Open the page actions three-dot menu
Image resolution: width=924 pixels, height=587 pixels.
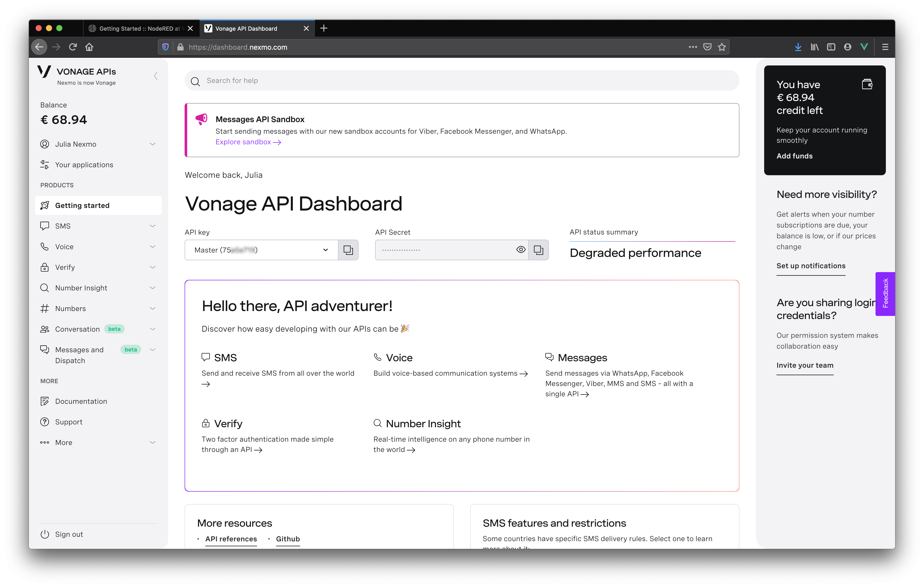(693, 47)
